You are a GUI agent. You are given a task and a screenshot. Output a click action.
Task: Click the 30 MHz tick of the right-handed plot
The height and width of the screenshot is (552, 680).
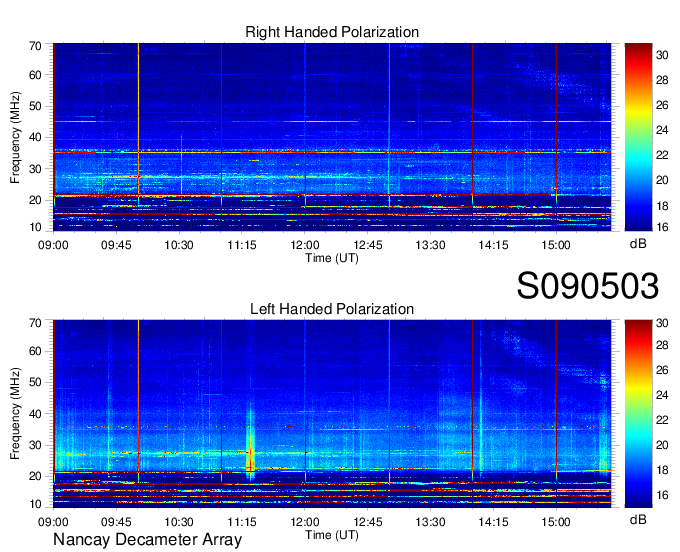[35, 169]
